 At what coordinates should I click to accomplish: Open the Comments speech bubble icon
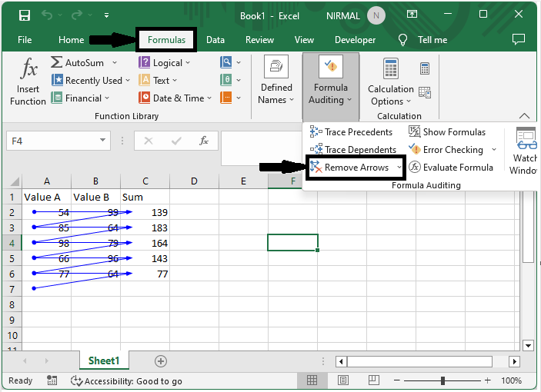(x=518, y=39)
